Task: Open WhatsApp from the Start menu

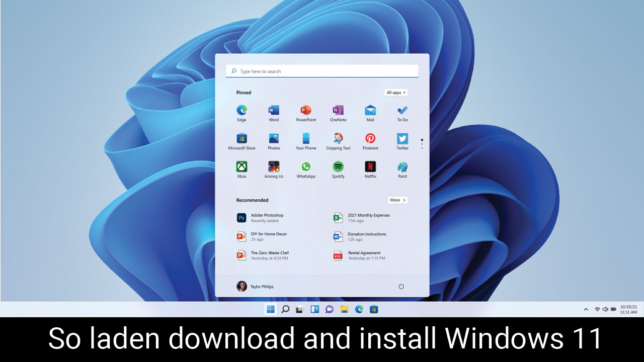Action: [x=306, y=169]
